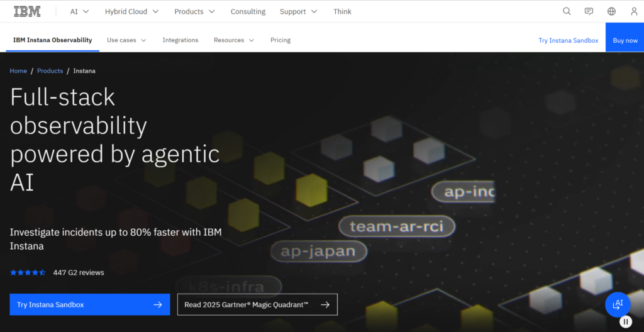Select the IBM Instana Observability tab
The width and height of the screenshot is (644, 332).
tap(53, 40)
